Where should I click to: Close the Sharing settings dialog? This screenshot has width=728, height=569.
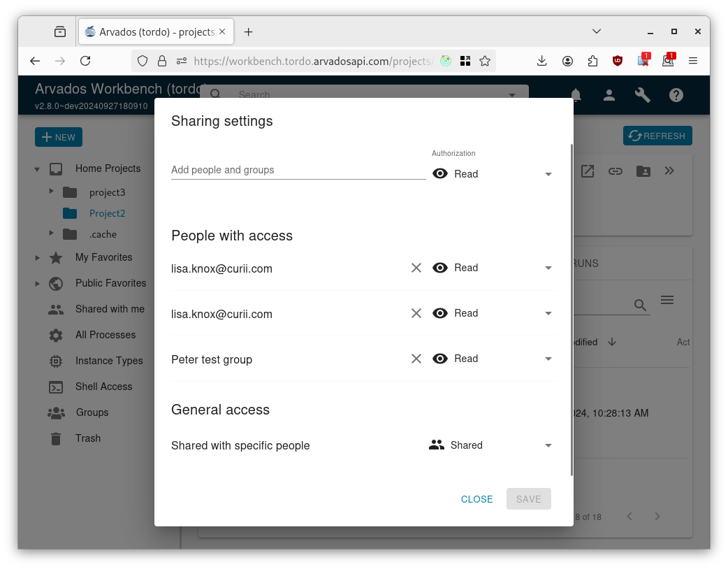(476, 499)
